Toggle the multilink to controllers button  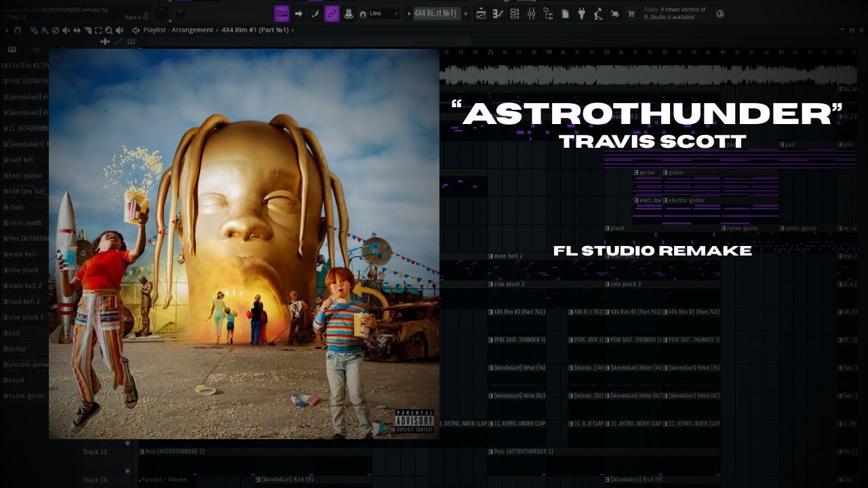pos(332,14)
